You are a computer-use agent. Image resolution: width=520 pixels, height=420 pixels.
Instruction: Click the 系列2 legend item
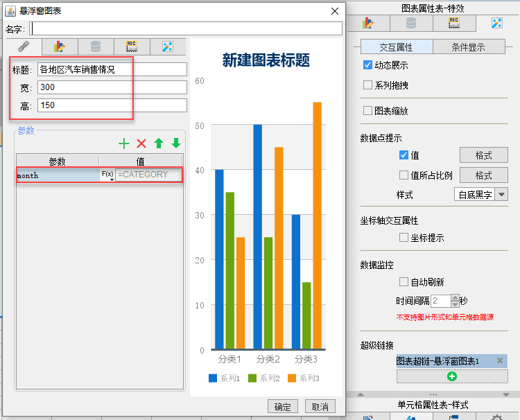(x=264, y=378)
